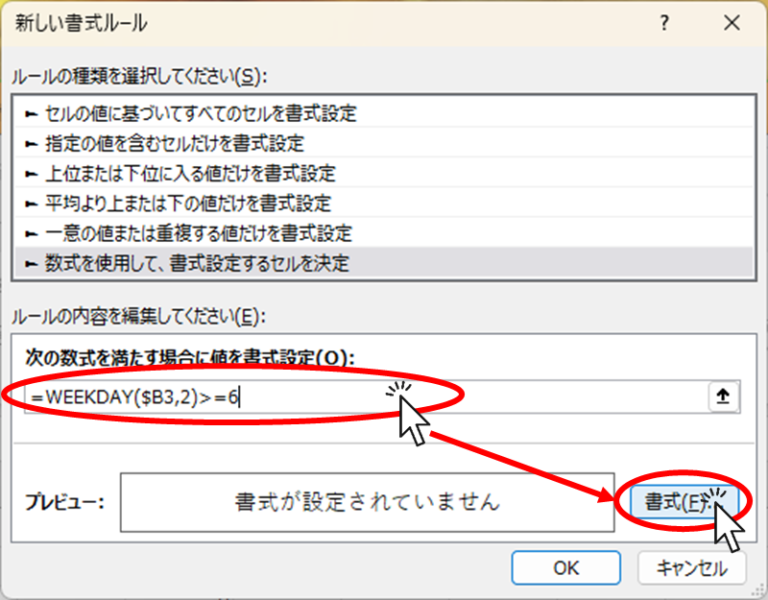Open help with the question mark icon

664,23
